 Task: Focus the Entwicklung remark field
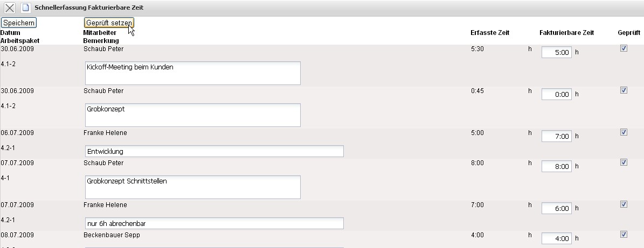[214, 151]
